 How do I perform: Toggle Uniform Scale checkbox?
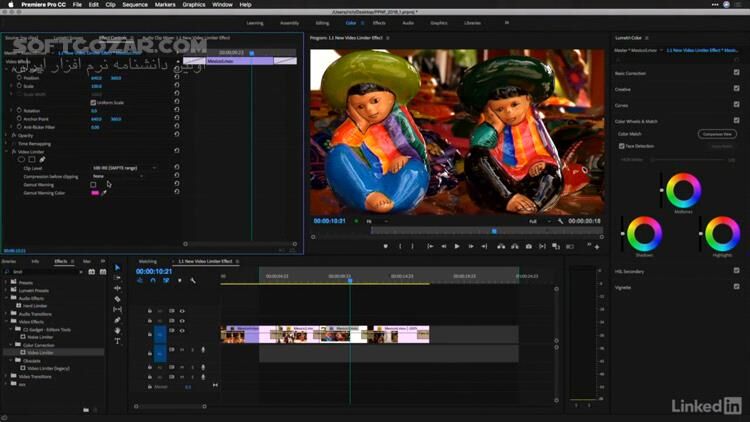coord(93,102)
